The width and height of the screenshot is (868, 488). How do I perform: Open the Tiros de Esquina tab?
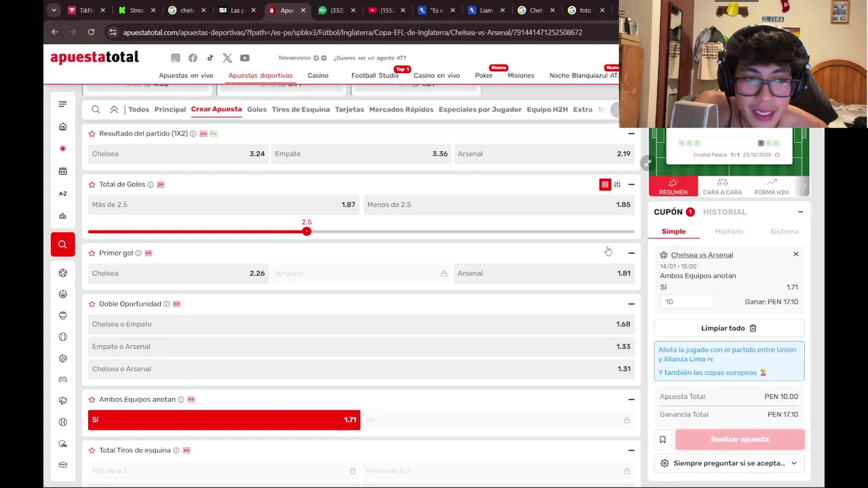point(300,109)
